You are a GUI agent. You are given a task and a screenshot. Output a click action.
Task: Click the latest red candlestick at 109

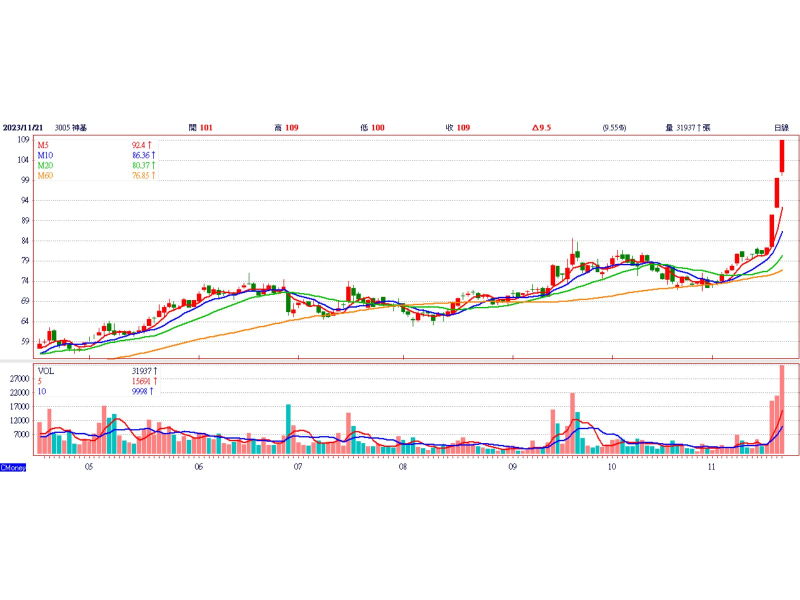[782, 156]
